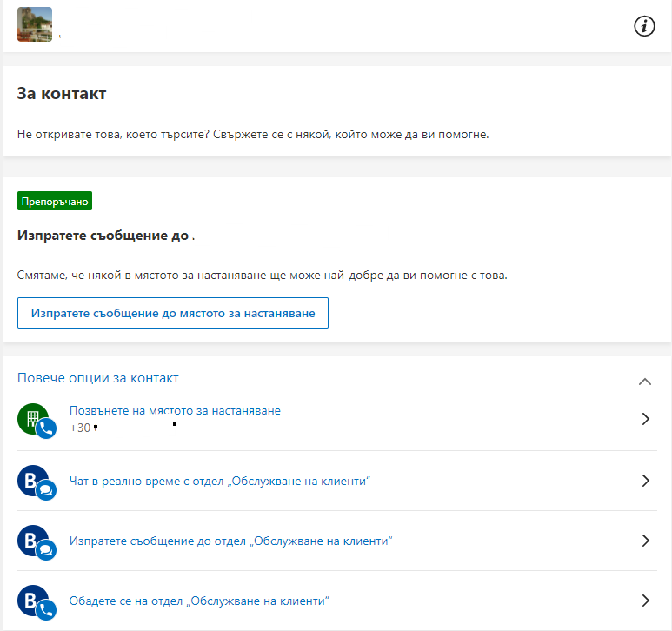Click the green "Препоръчано" badge
Screen dimensions: 672x631
pyautogui.click(x=55, y=202)
